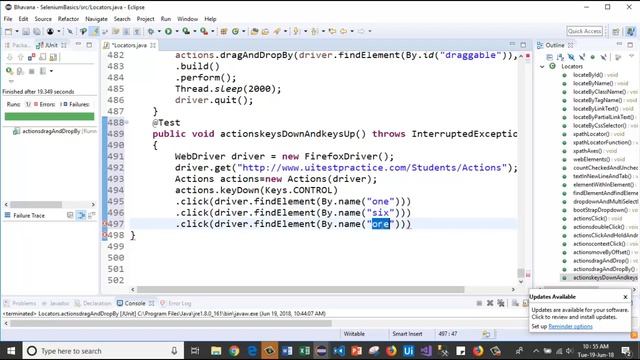Click Stop JUnit Test Run icon
Viewport: 640px width, 360px height.
point(31,71)
